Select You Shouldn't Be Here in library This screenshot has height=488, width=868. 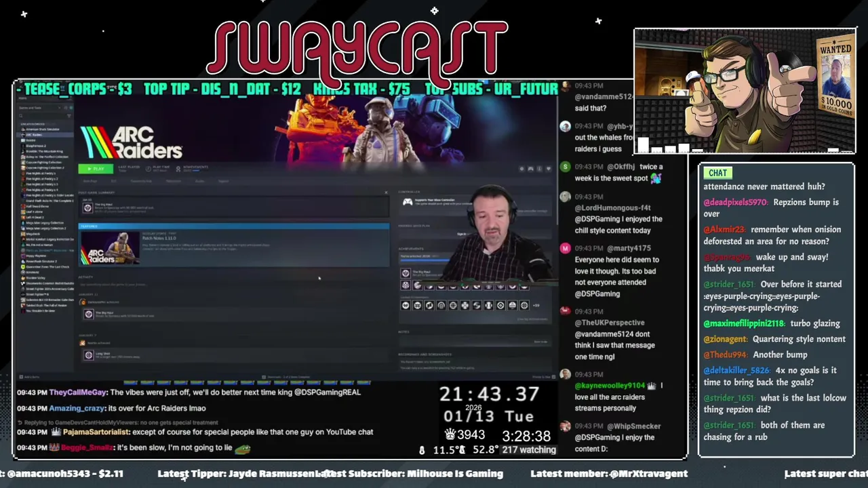(45, 310)
